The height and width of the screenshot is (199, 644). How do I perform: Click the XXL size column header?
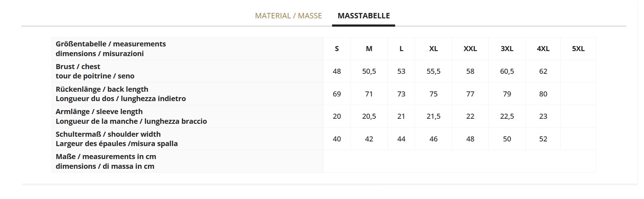coord(470,49)
